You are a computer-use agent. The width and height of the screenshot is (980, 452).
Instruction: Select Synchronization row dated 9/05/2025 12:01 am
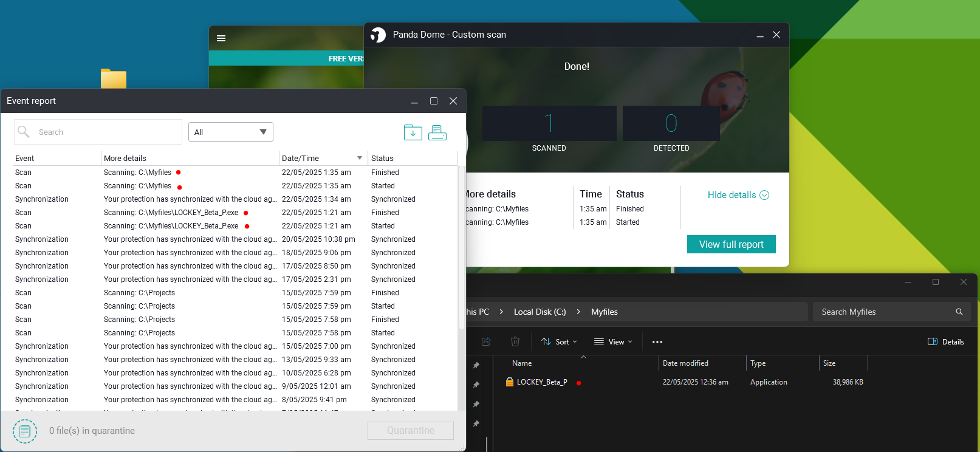pyautogui.click(x=235, y=386)
